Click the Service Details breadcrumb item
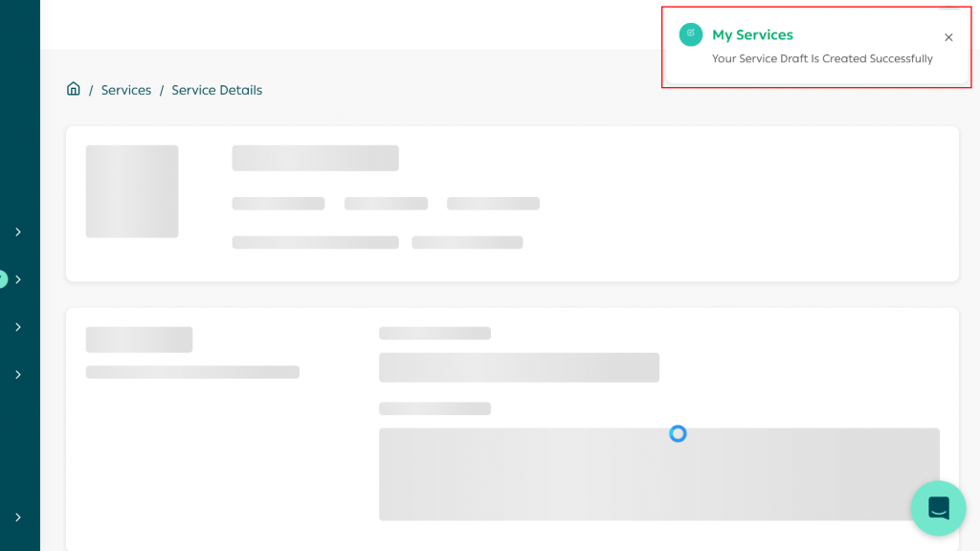Screen dimensions: 980x551 [x=216, y=90]
